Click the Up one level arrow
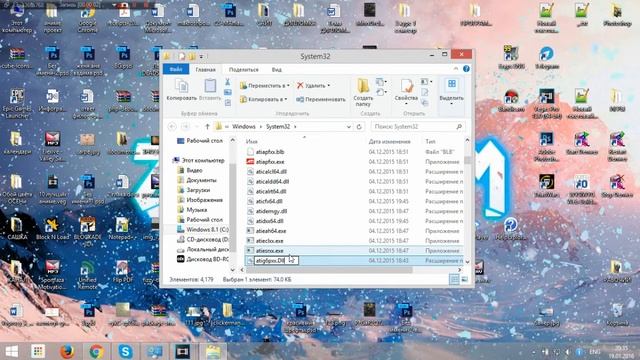This screenshot has width=640, height=360. pos(207,127)
